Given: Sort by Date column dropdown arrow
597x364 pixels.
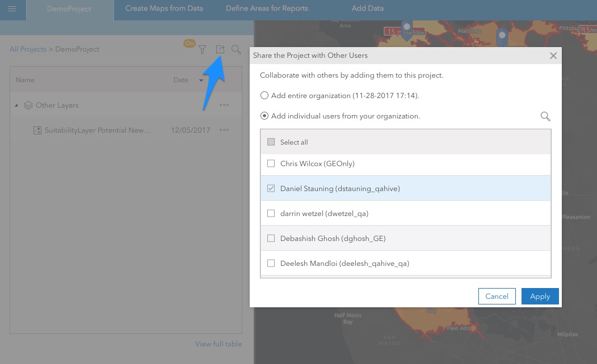Looking at the screenshot, I should 201,81.
